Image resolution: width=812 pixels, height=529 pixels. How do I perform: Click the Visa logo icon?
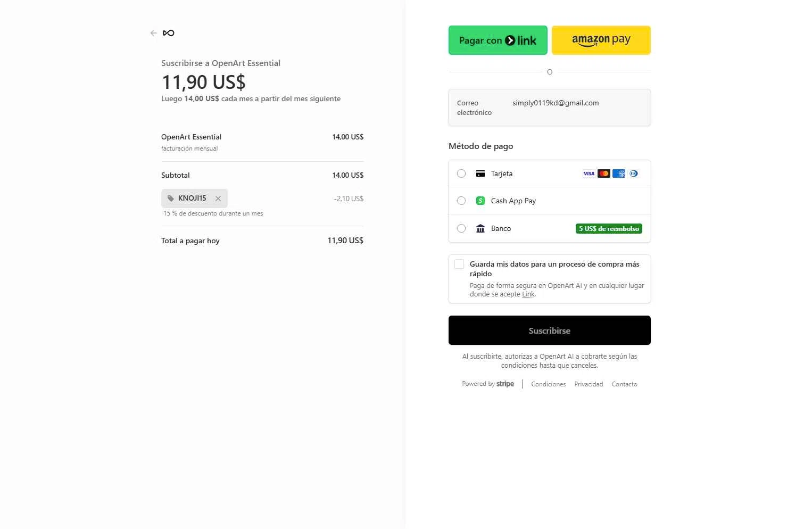589,173
